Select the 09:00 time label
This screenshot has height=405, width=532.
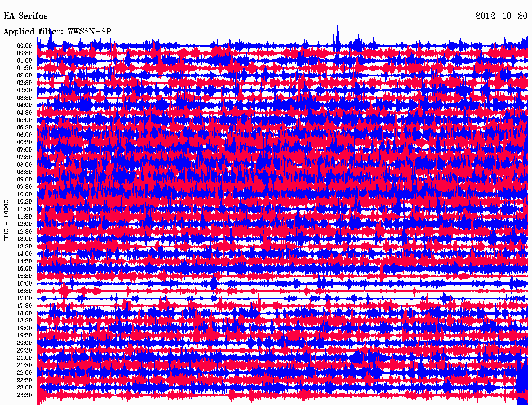tap(24, 180)
